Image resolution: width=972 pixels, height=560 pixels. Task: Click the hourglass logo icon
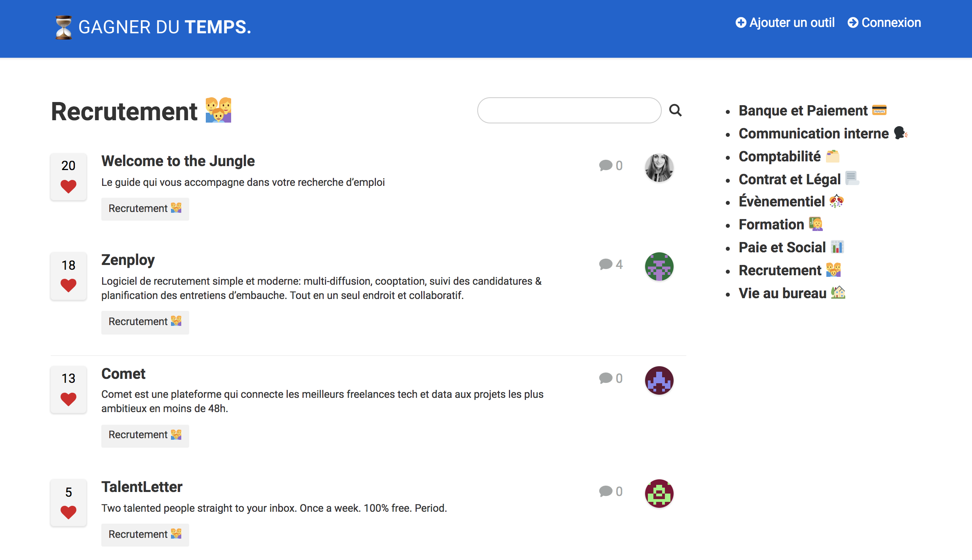(x=63, y=27)
